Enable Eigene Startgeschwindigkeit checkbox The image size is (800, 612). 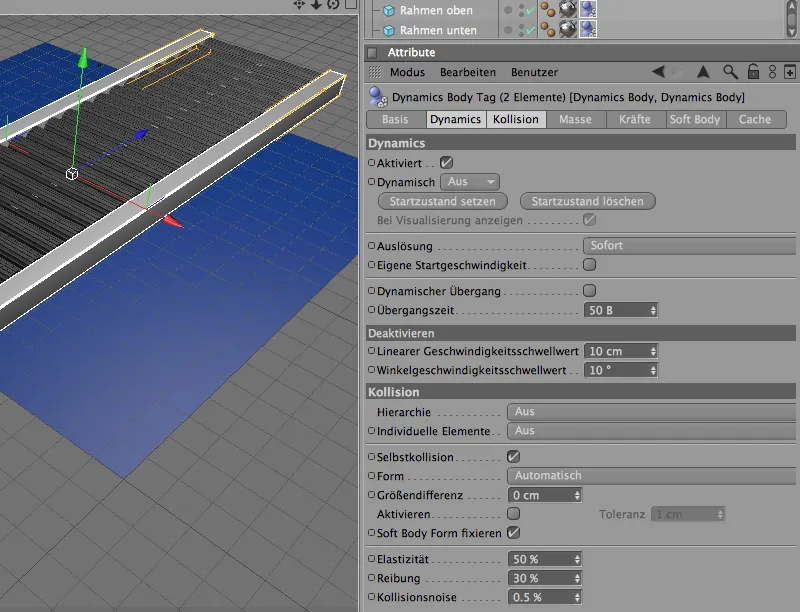point(589,265)
